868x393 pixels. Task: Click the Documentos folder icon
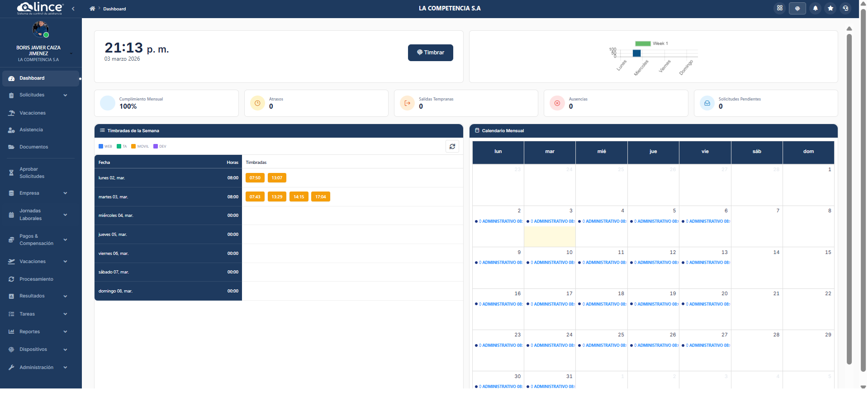pyautogui.click(x=11, y=147)
